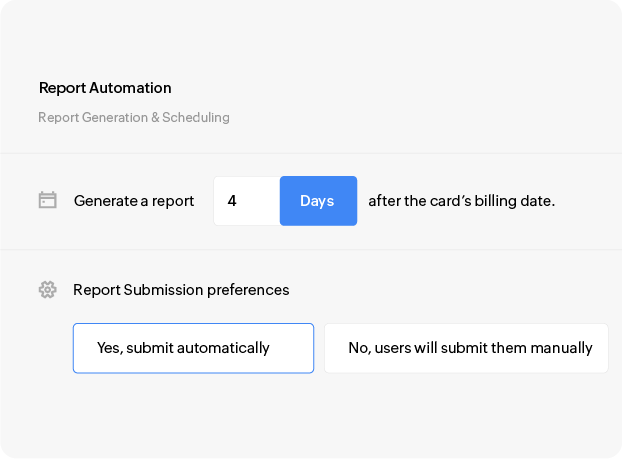The image size is (622, 459).
Task: Click the gear icon for submission preferences
Action: tap(47, 290)
